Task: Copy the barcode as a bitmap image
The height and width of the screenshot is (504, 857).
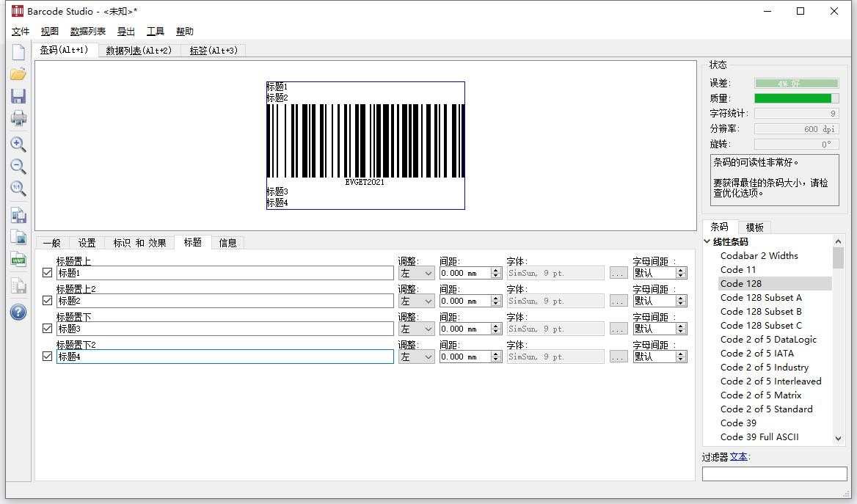Action: click(x=18, y=237)
